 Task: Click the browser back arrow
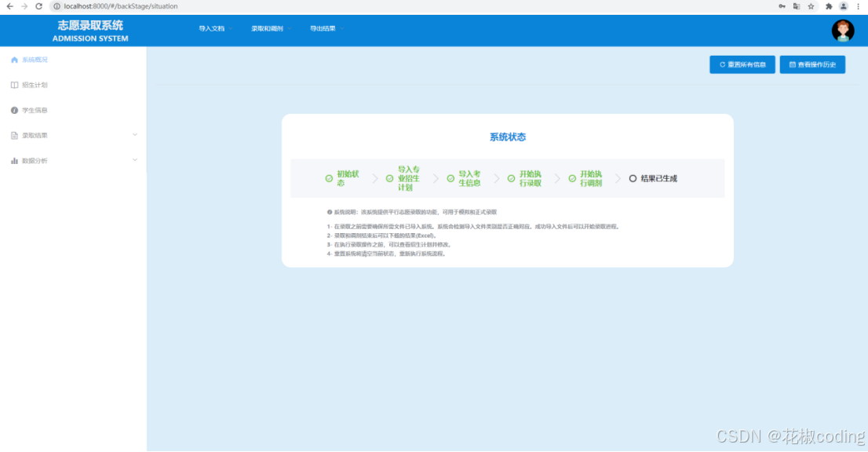(x=10, y=6)
